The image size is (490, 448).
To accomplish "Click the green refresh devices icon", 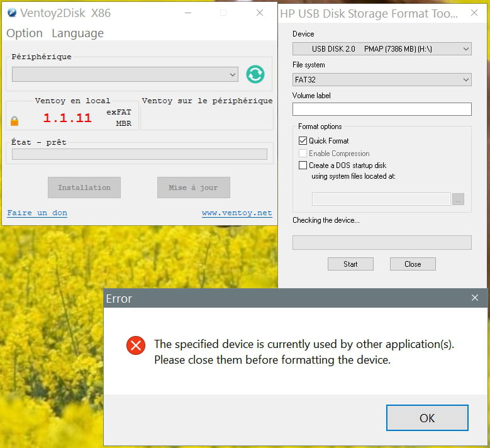I will (x=255, y=74).
